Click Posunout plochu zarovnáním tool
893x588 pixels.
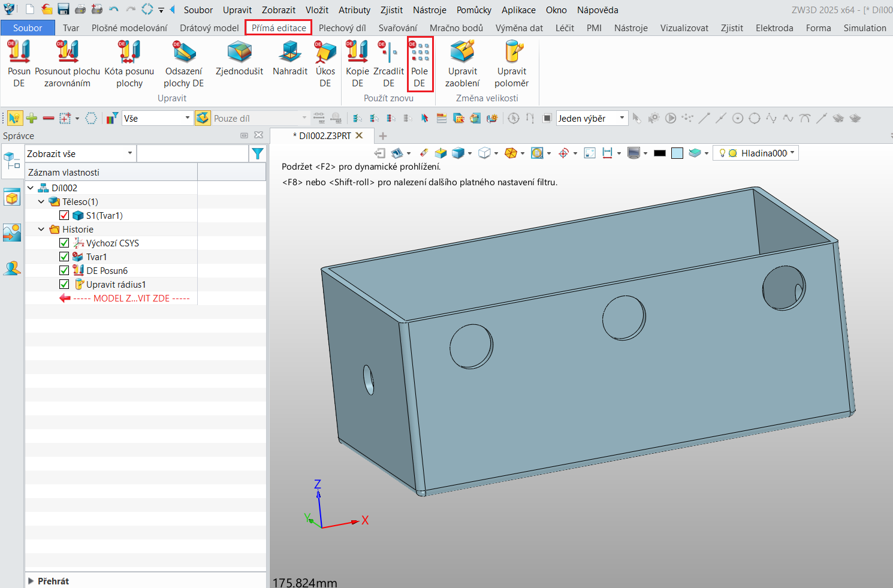click(x=67, y=64)
